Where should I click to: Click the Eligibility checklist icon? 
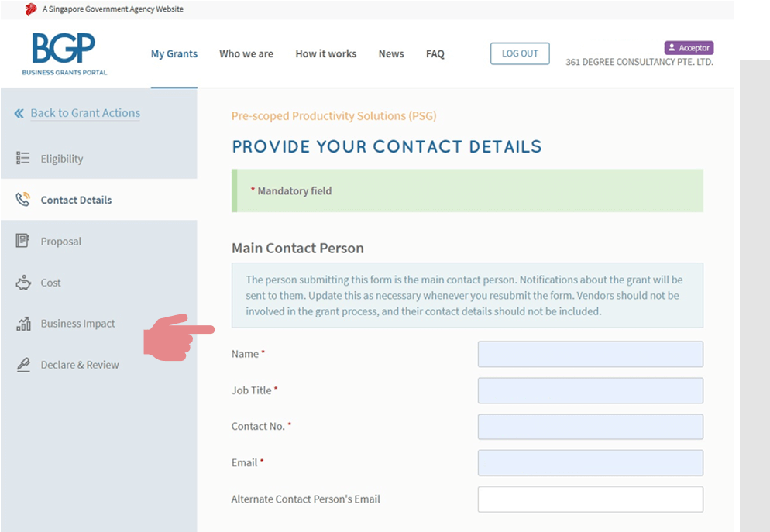[22, 158]
